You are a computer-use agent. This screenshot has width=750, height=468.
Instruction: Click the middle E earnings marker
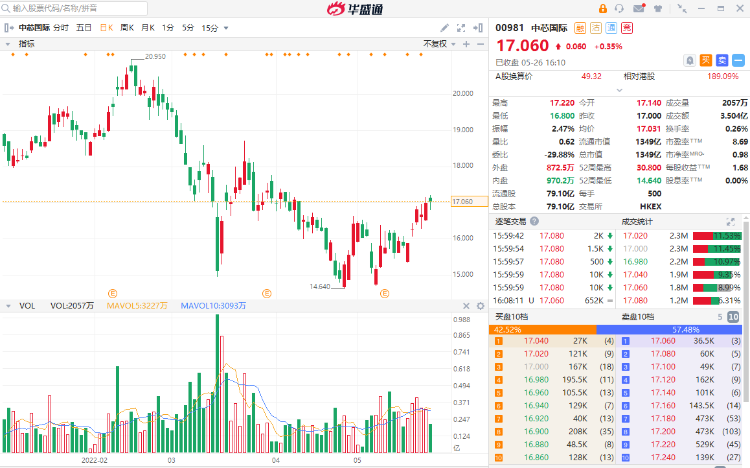[x=267, y=293]
